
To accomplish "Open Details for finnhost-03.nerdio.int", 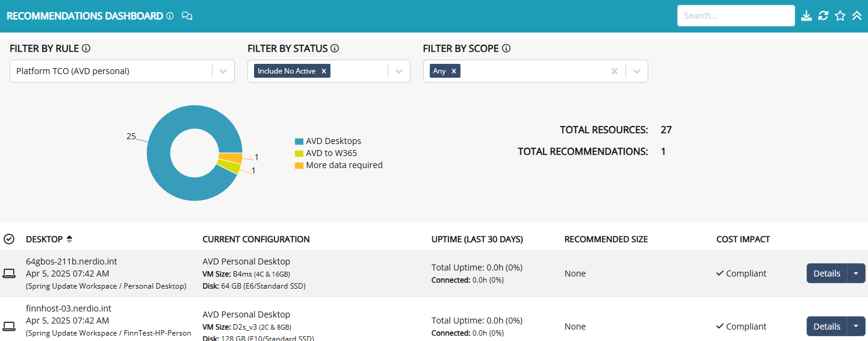I will [x=827, y=327].
